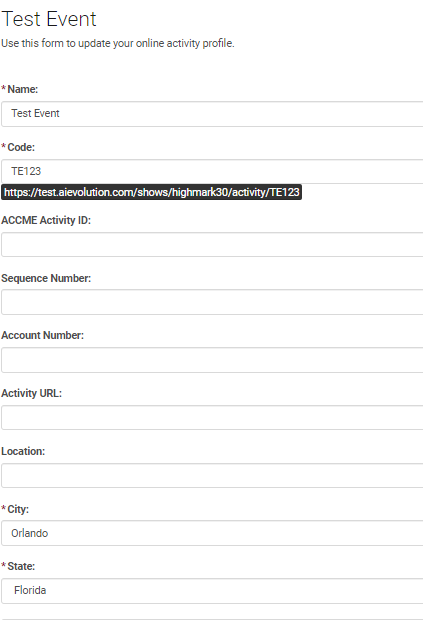Click the Sequence Number label

(x=46, y=278)
